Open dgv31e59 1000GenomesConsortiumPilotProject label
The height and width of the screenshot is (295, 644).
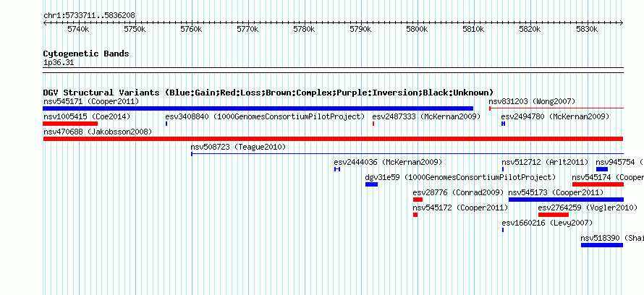[460, 177]
